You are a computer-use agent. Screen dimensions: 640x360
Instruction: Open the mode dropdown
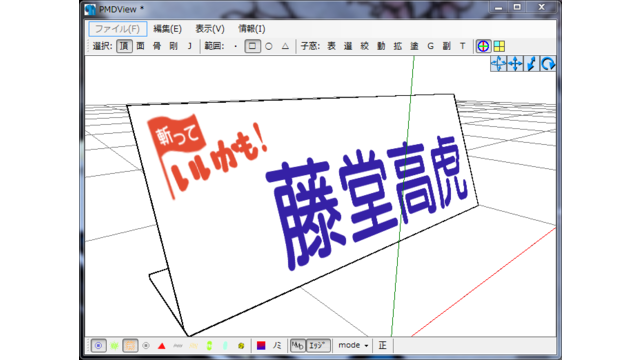pyautogui.click(x=353, y=345)
